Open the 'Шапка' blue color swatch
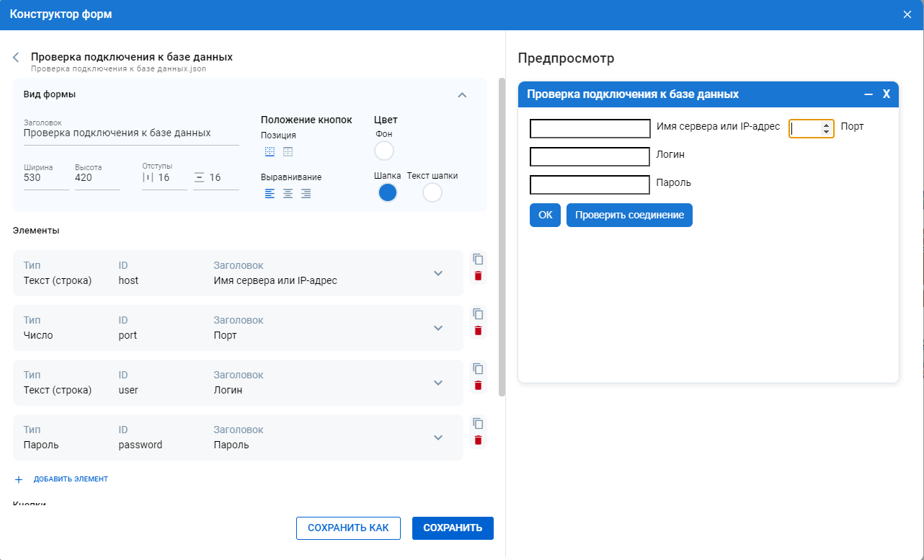 pos(388,192)
